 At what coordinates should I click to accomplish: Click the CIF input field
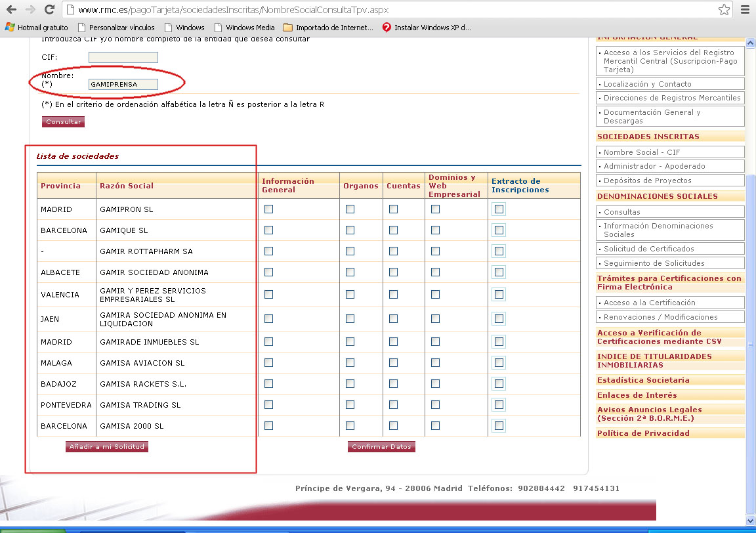click(123, 57)
